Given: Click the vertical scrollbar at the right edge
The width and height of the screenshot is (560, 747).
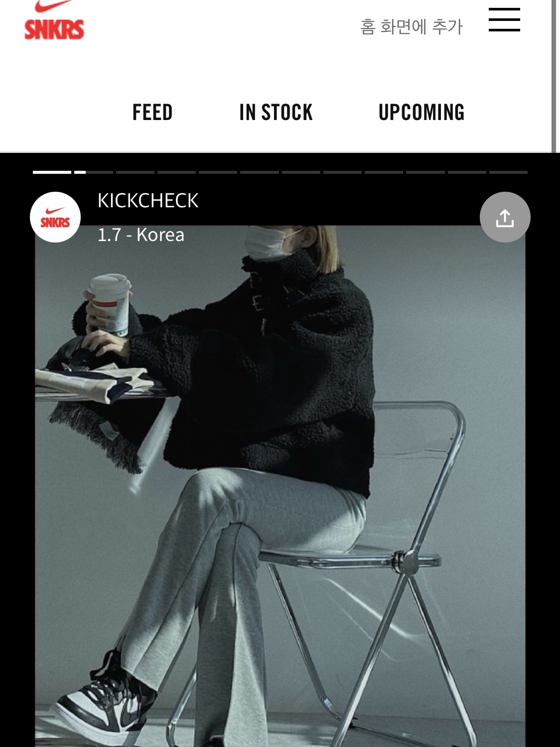Looking at the screenshot, I should [x=554, y=76].
